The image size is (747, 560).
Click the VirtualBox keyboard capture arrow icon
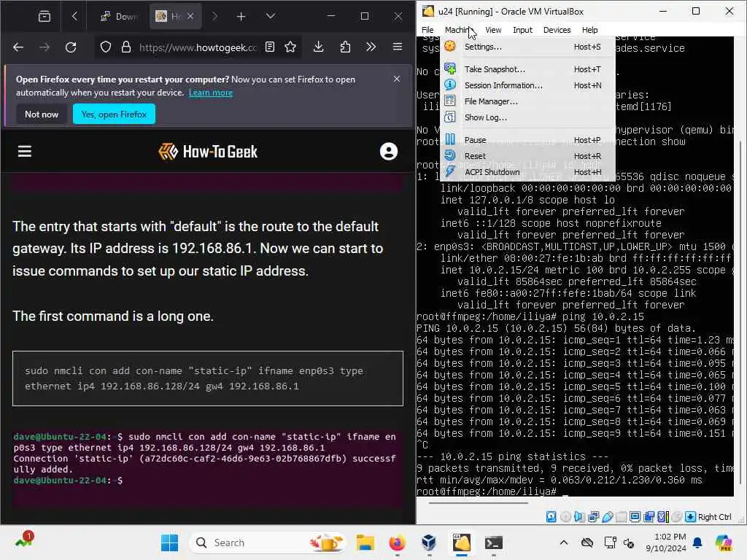click(x=690, y=517)
